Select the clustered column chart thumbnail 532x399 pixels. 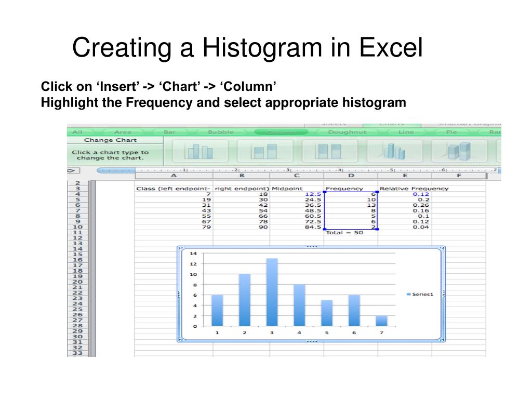[201, 151]
